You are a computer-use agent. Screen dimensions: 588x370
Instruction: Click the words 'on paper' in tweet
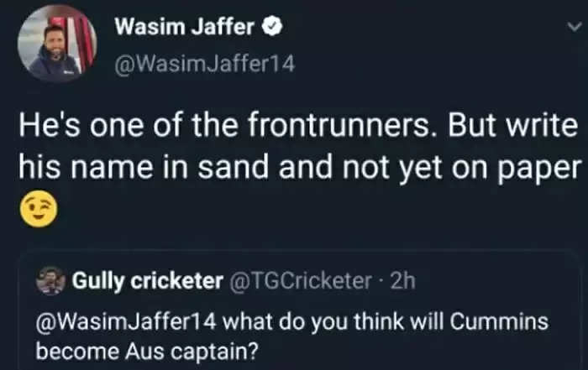pyautogui.click(x=517, y=169)
